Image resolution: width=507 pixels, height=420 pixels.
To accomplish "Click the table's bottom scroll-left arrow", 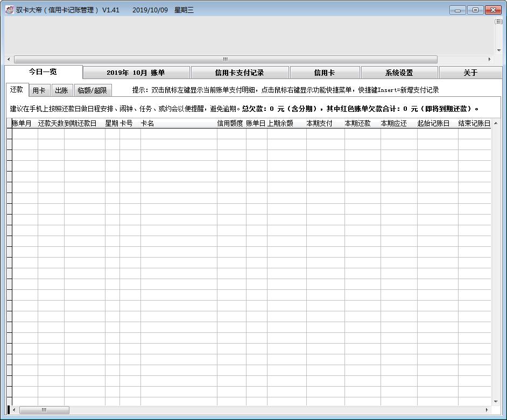I will pyautogui.click(x=14, y=410).
